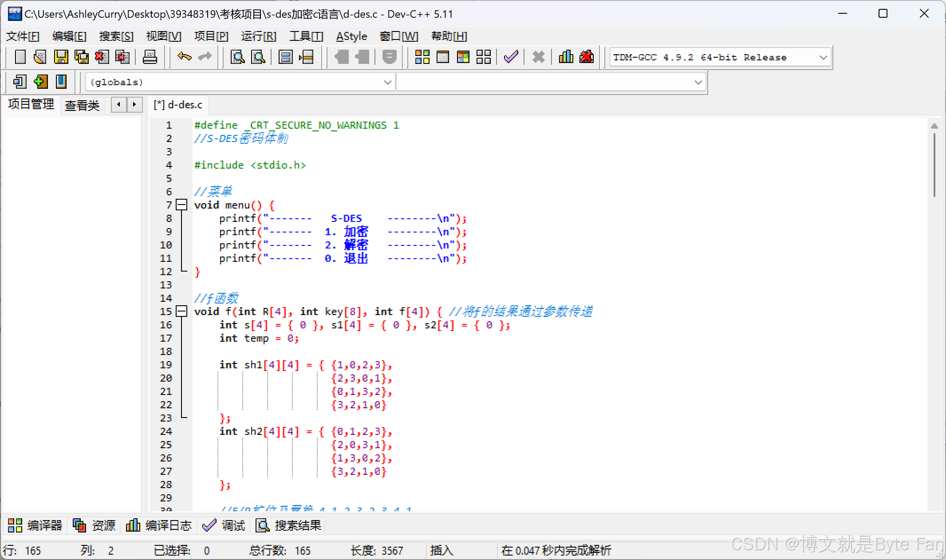Click the editor vertical scrollbar thumb

point(934,164)
